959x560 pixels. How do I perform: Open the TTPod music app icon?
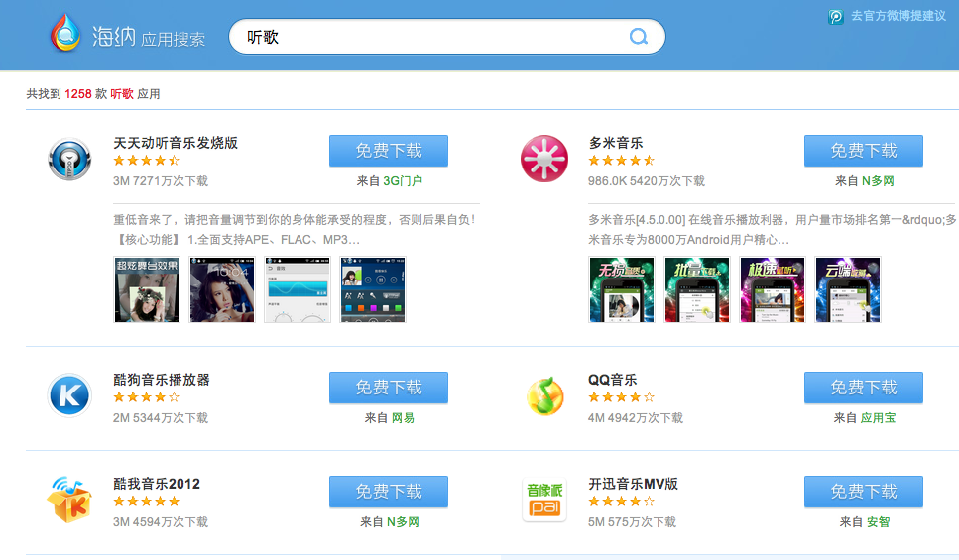click(x=69, y=160)
